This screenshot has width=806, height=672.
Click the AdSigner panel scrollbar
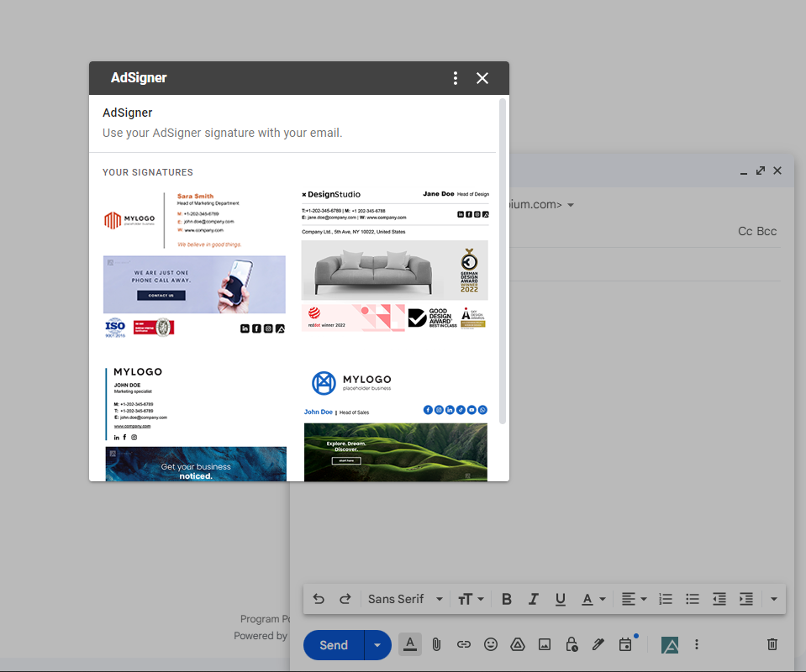(x=503, y=261)
